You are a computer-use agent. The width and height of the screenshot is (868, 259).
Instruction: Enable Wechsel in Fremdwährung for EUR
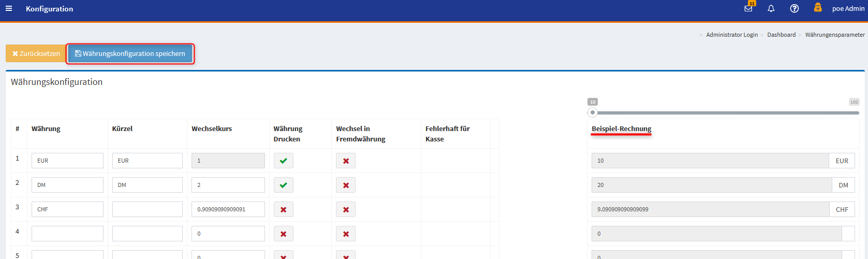point(346,161)
